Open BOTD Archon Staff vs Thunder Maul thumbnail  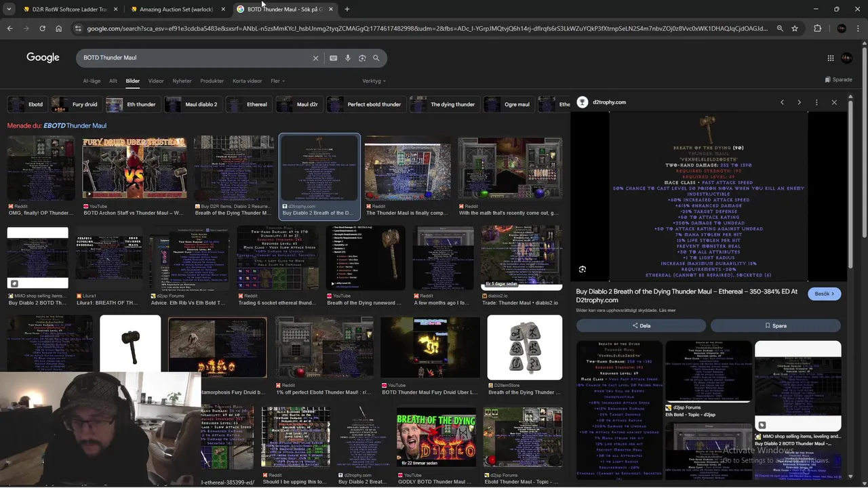pyautogui.click(x=134, y=169)
